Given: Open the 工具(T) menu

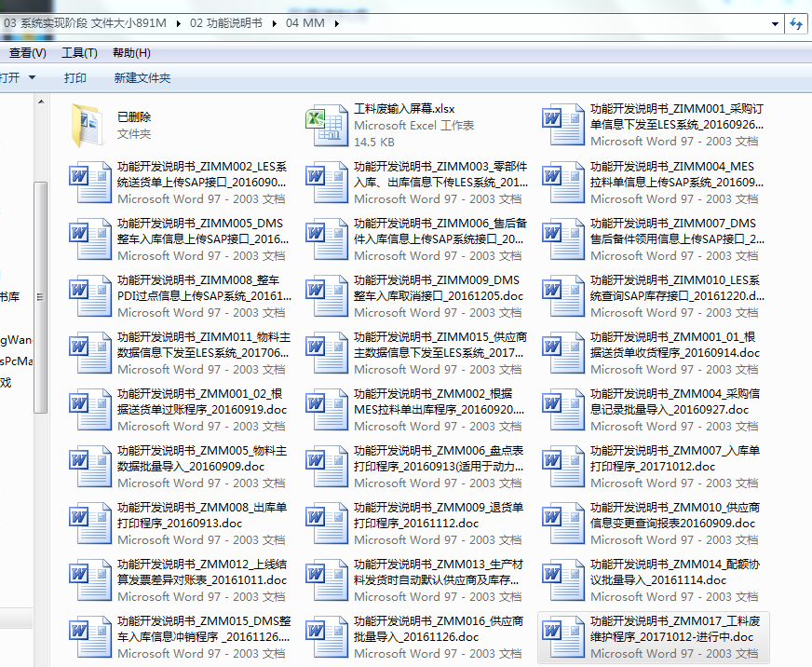Looking at the screenshot, I should [x=79, y=53].
